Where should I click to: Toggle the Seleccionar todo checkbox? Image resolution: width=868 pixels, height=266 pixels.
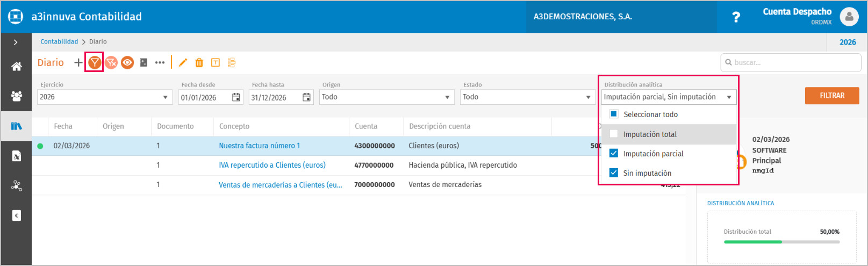[614, 114]
